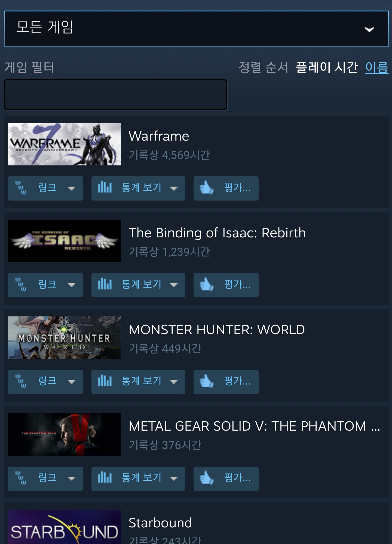Click the 평가 button for Monster Hunter: World
Viewport: 392px width, 544px height.
click(226, 382)
